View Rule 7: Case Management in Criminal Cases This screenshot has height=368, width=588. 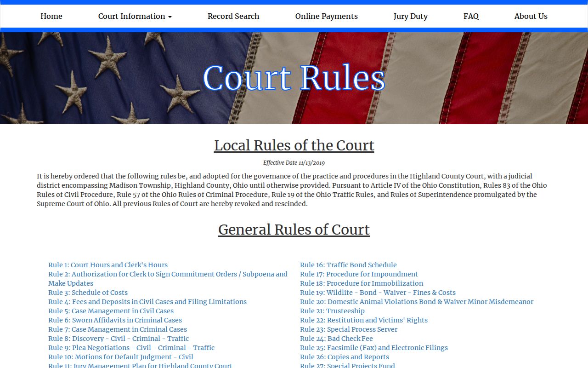pos(118,329)
